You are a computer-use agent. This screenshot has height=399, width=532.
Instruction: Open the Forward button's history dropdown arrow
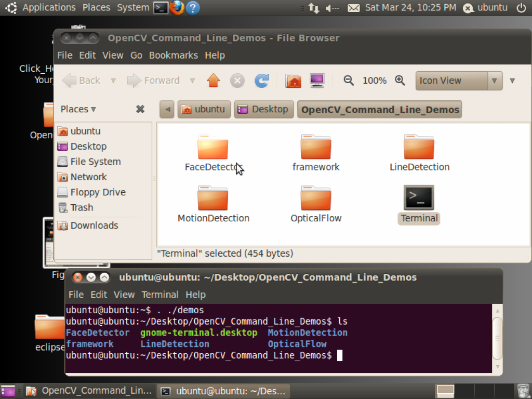point(192,81)
